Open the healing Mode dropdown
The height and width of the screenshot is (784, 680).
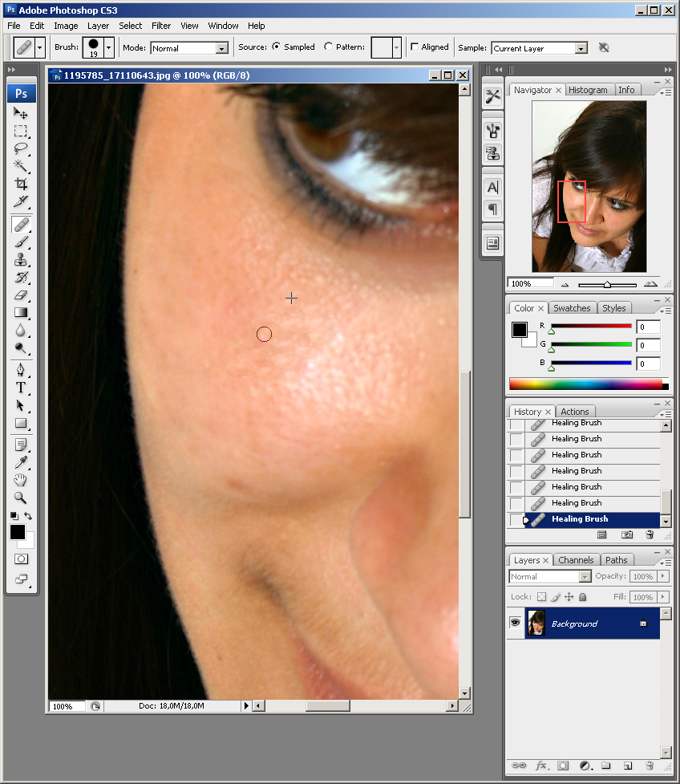pos(221,48)
